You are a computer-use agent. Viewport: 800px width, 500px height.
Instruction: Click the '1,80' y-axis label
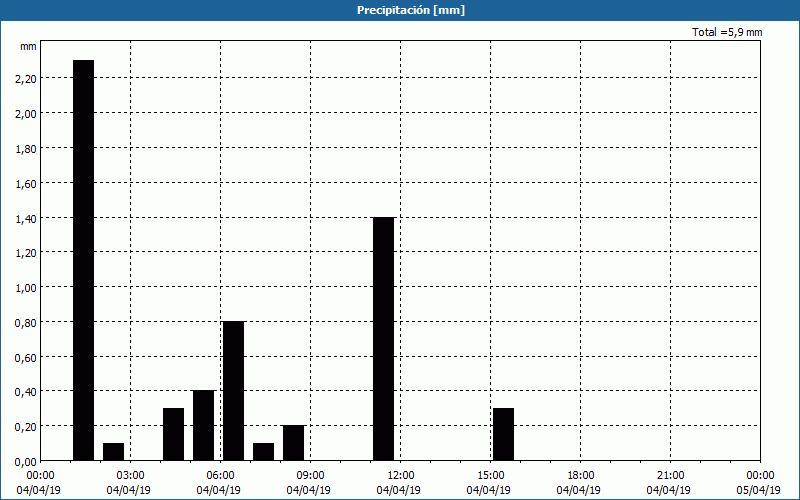pyautogui.click(x=26, y=148)
